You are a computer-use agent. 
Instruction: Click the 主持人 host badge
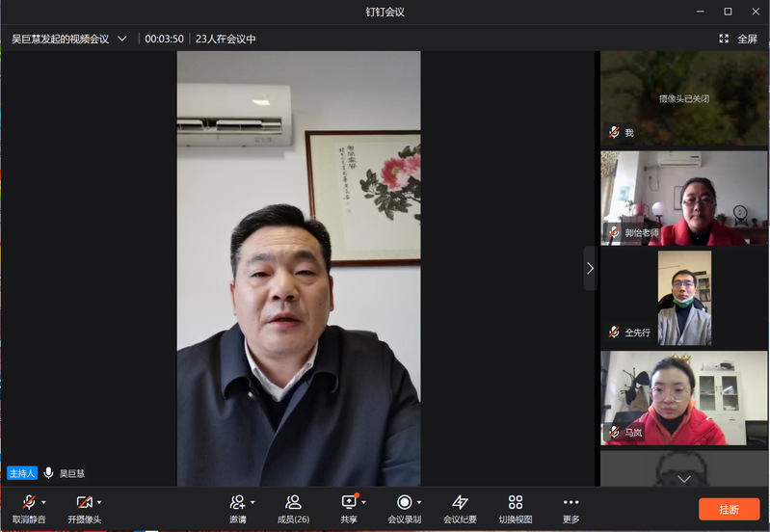point(22,473)
